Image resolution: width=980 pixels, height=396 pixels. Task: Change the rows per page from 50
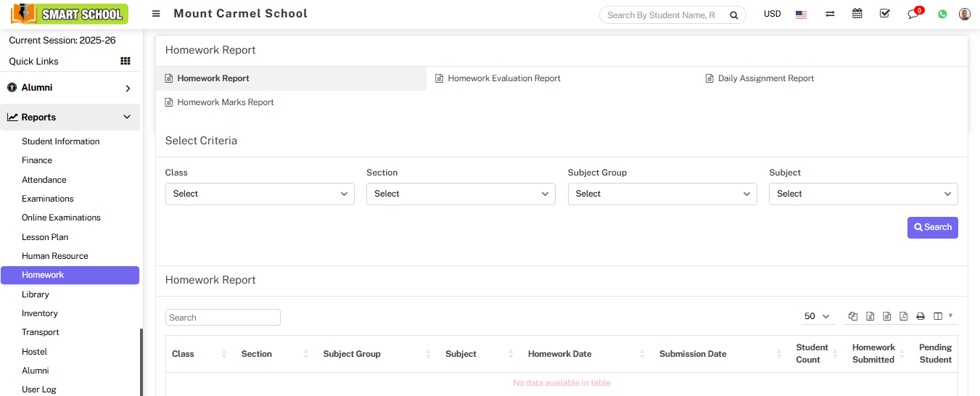[x=816, y=316]
